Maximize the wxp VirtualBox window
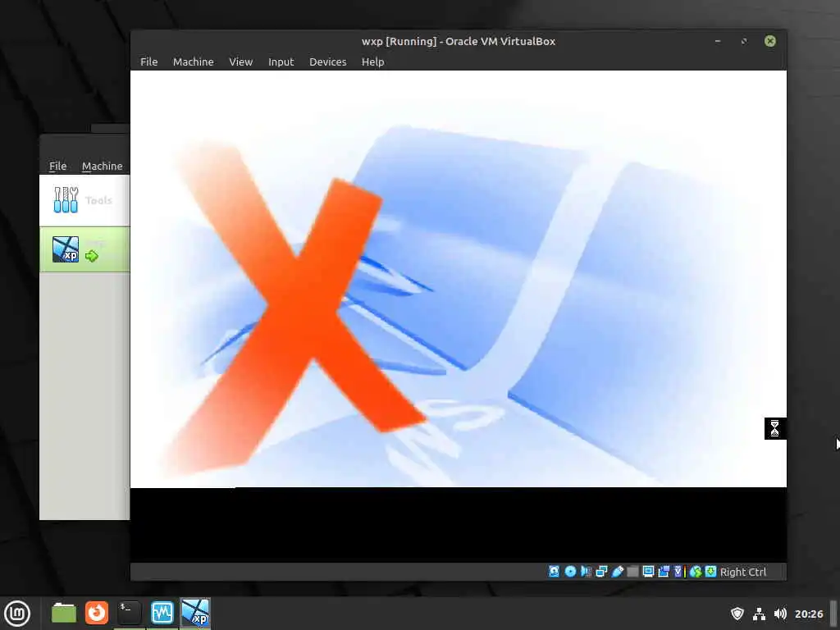The height and width of the screenshot is (630, 840). pos(743,41)
